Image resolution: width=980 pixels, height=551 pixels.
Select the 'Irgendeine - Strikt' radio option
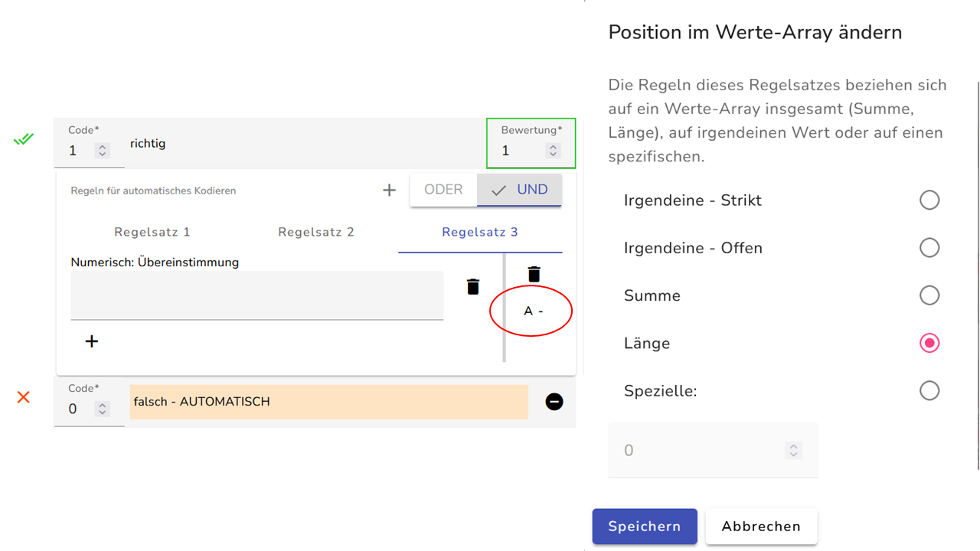click(x=929, y=201)
